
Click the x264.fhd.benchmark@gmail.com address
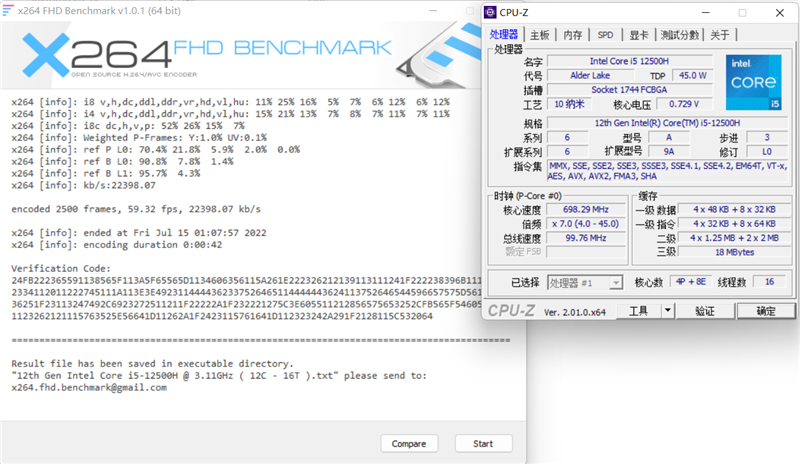(89, 387)
